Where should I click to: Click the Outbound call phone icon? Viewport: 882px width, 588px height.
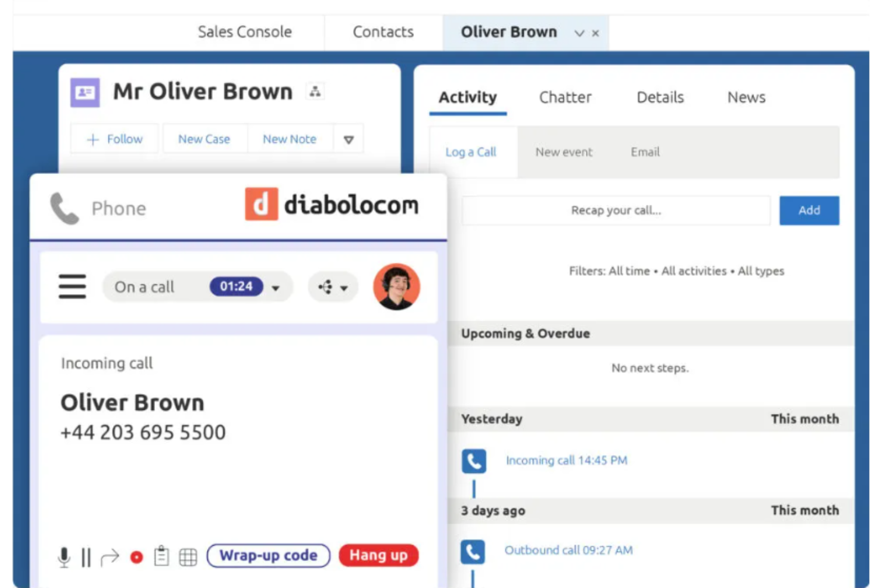coord(474,552)
